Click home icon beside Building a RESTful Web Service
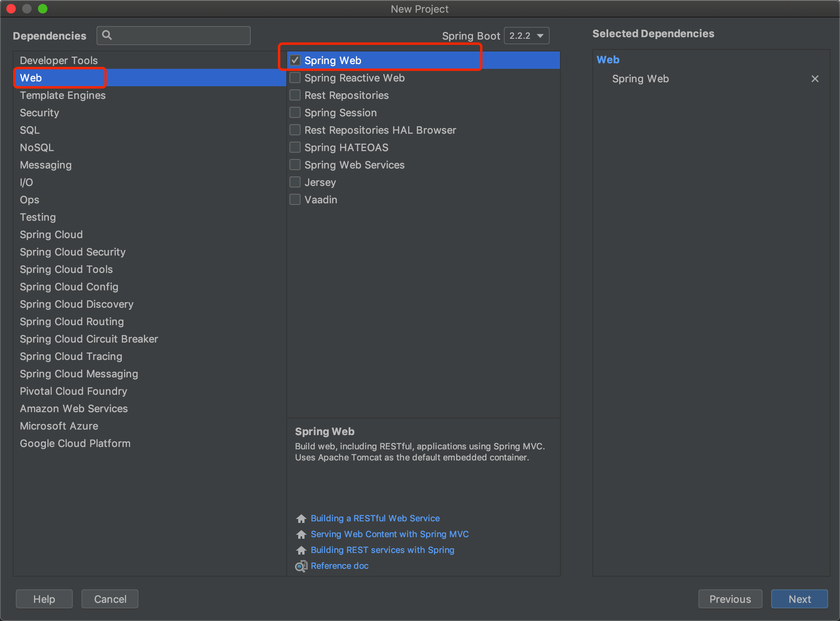 pos(301,519)
